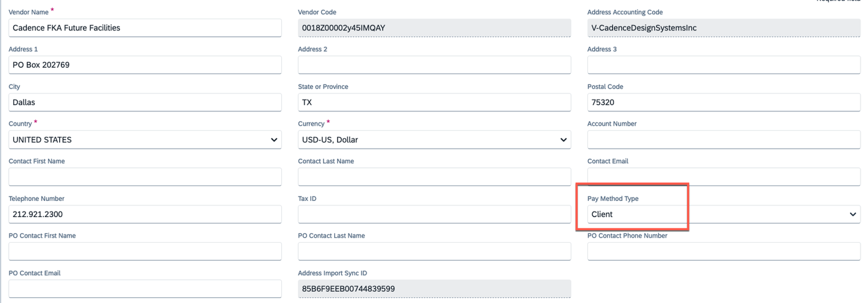Open the Country dropdown showing UNITED STATES
Viewport: 868px width, 303px height.
[x=145, y=139]
